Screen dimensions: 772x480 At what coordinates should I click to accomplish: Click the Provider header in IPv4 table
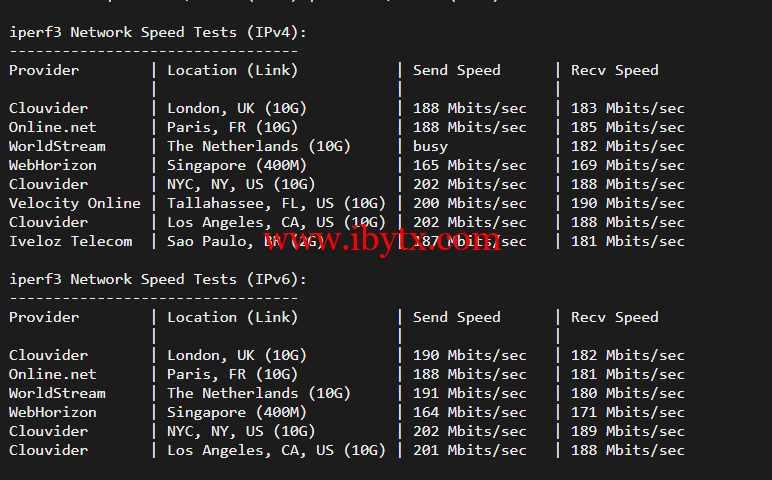44,70
